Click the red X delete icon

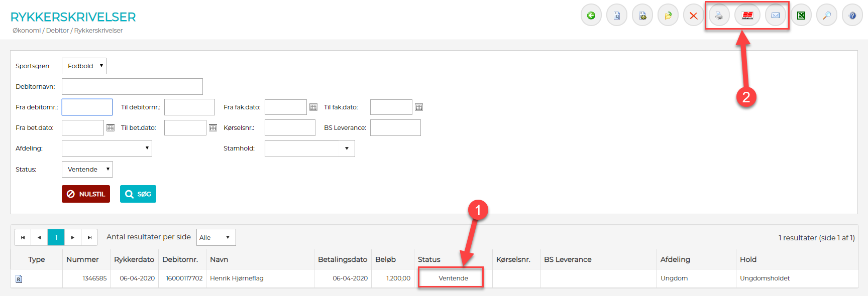point(694,16)
